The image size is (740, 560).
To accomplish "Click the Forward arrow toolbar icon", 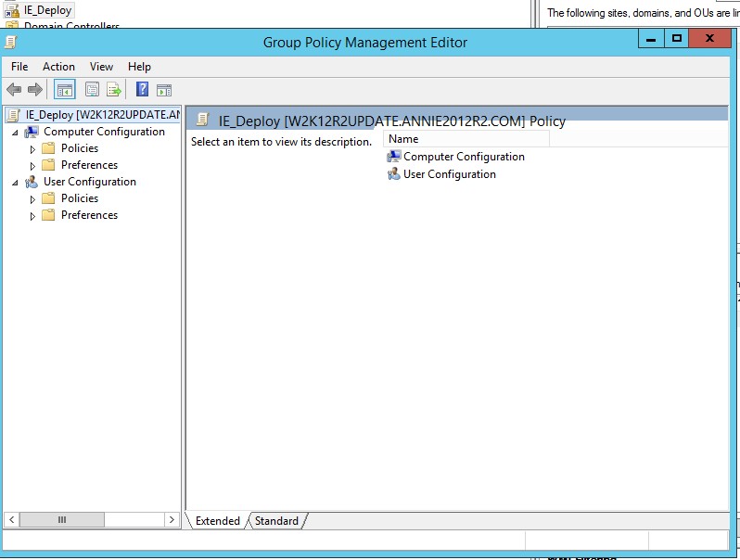I will tap(35, 90).
